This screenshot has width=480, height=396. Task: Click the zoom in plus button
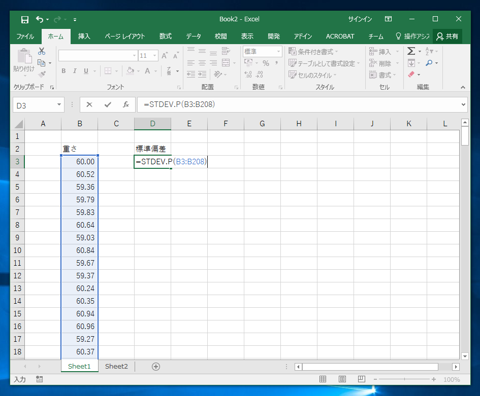point(433,379)
